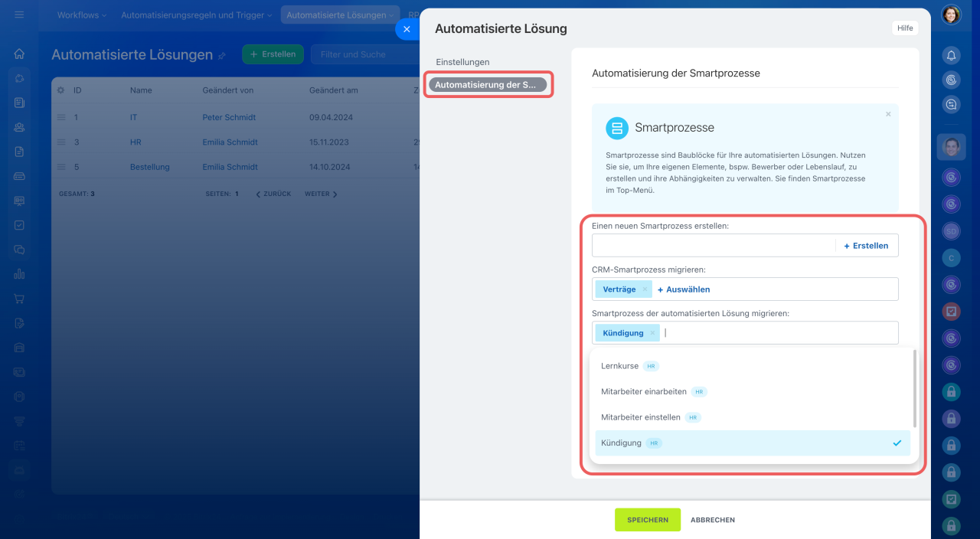Click + Auswählen for CRM-Smartprozess
980x539 pixels.
(684, 289)
